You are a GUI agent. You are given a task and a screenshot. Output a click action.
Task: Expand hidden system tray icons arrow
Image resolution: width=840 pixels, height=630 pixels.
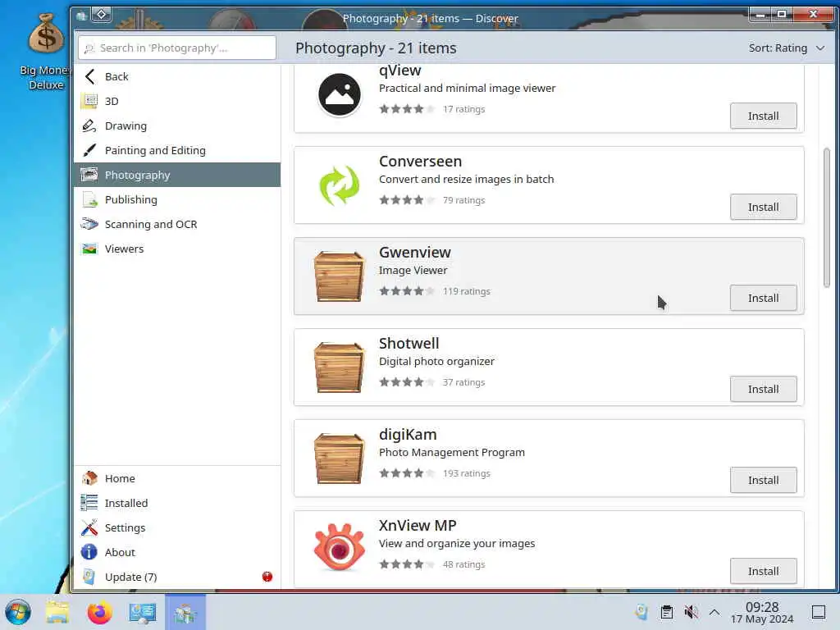click(714, 612)
